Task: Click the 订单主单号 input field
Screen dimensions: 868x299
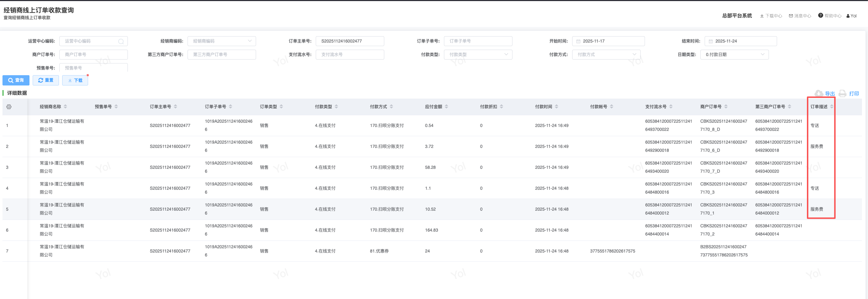Action: (349, 41)
